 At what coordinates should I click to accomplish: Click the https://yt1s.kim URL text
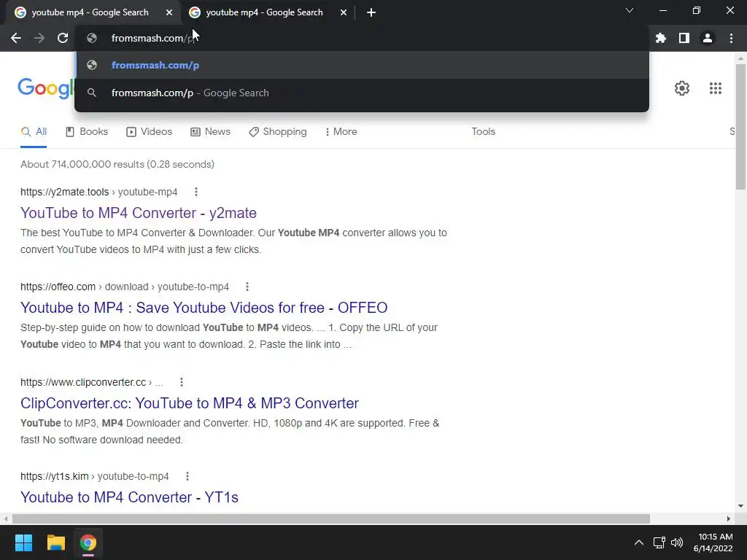(55, 476)
